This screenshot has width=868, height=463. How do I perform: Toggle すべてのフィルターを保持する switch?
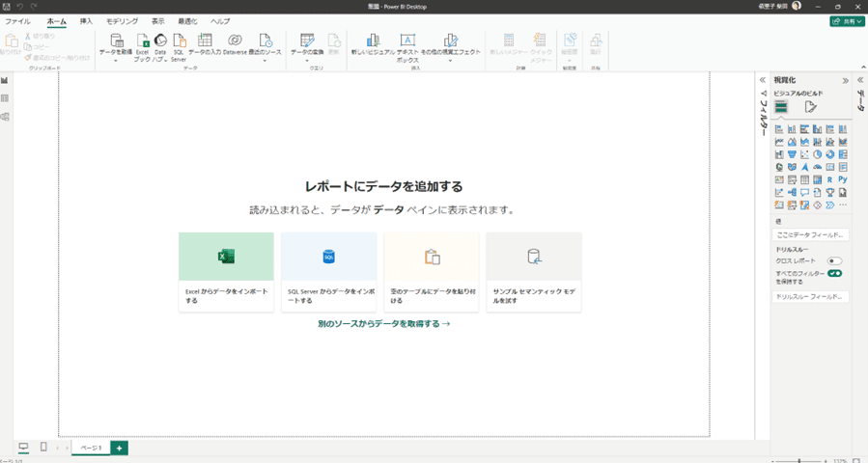pyautogui.click(x=834, y=274)
